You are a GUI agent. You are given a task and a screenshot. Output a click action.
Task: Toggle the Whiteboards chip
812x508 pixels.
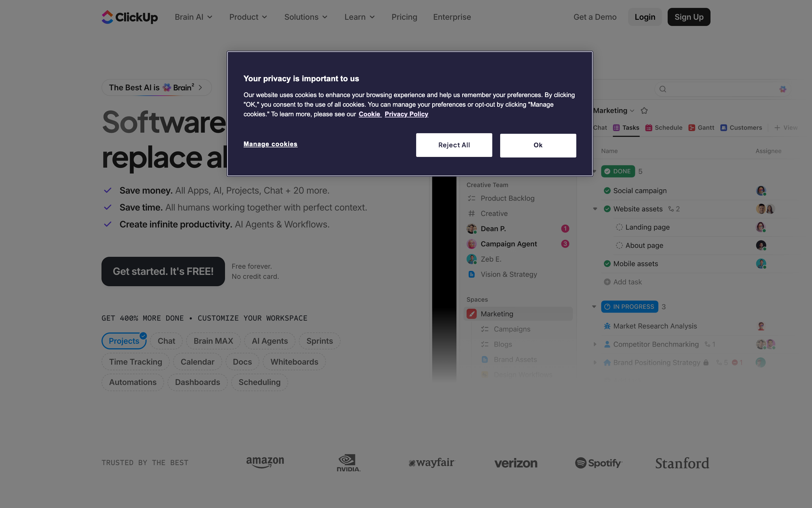pos(294,362)
